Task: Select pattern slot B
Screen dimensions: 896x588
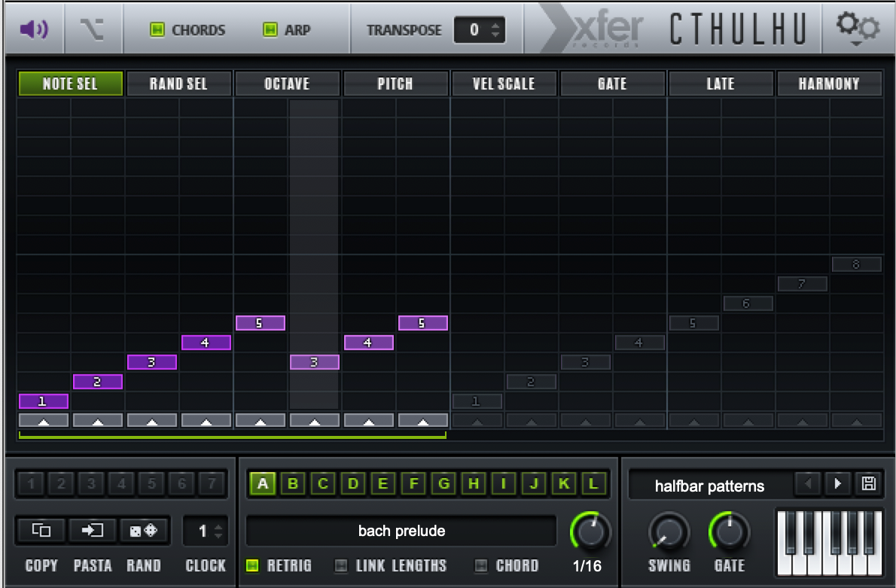Action: [293, 483]
